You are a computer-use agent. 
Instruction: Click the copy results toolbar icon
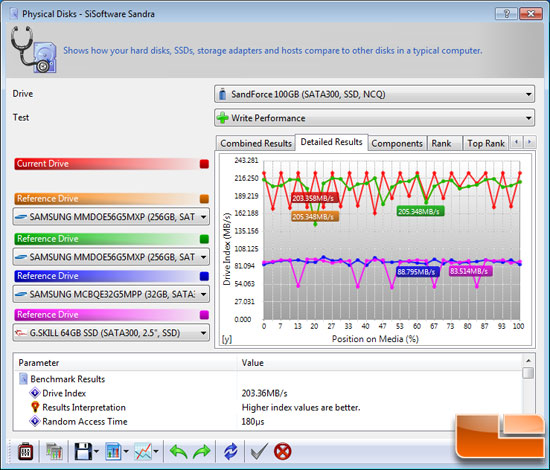(x=54, y=451)
